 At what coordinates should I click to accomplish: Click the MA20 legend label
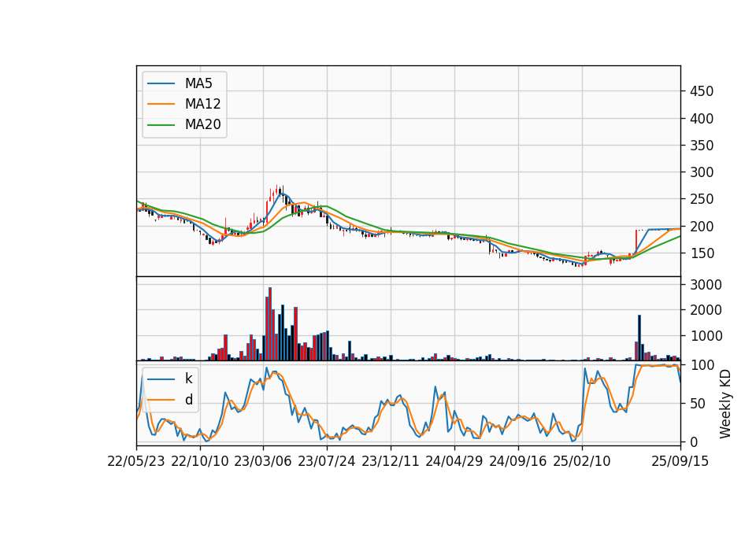pyautogui.click(x=202, y=124)
